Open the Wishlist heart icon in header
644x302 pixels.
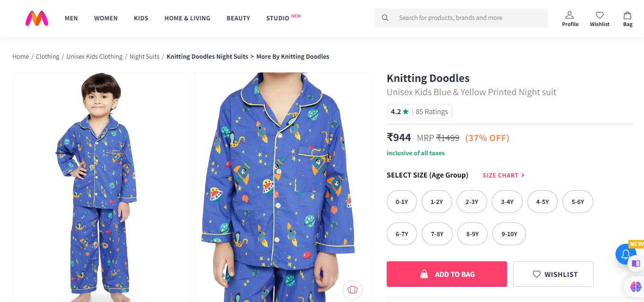pos(599,16)
